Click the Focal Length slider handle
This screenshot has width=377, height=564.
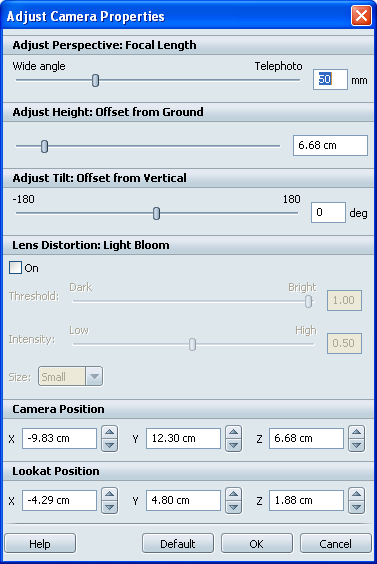(x=95, y=80)
